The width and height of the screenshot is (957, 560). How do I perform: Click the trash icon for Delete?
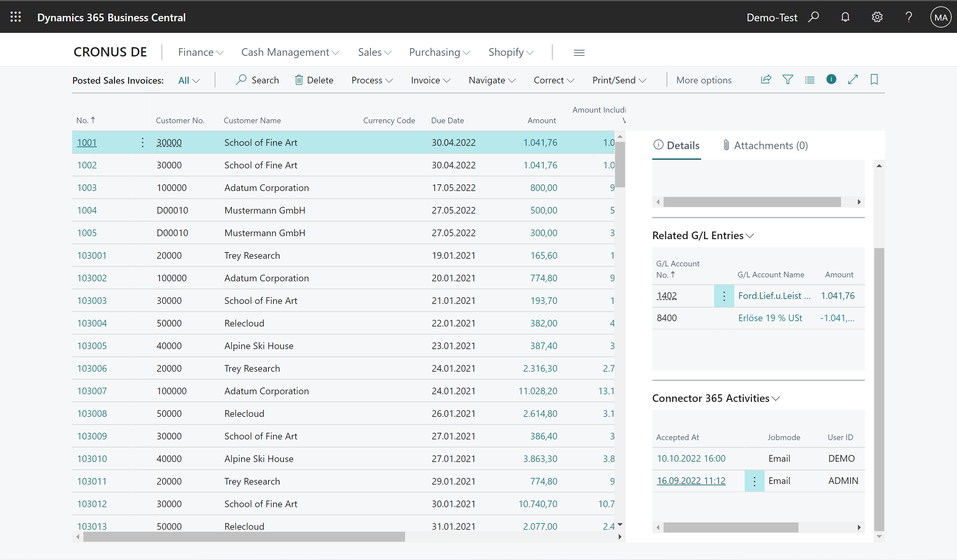coord(299,80)
